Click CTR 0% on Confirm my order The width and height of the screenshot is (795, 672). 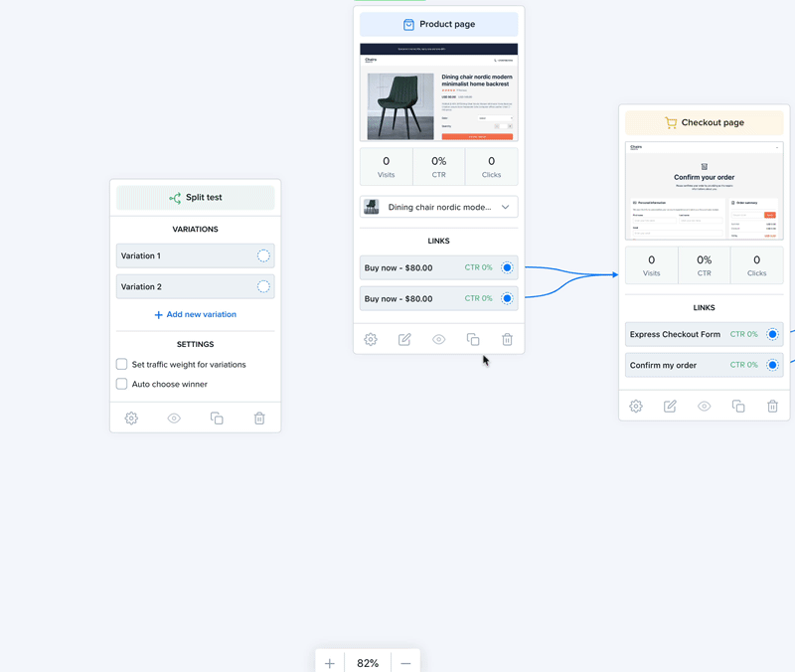point(743,365)
